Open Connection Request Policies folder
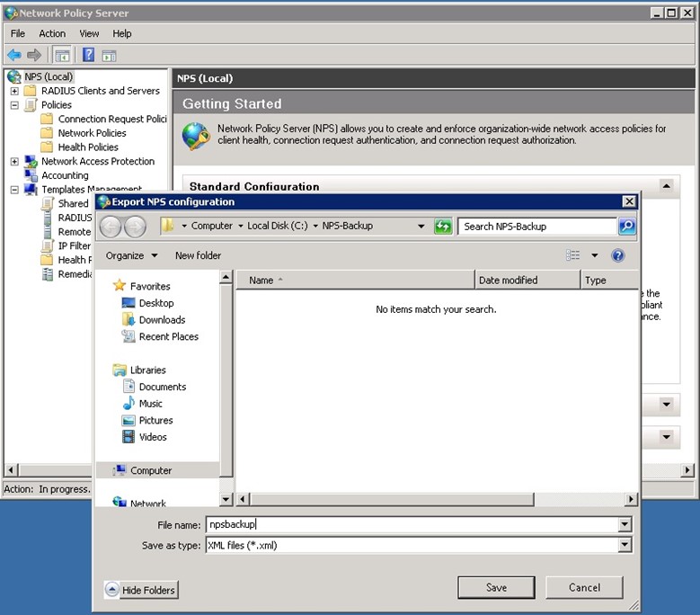700x615 pixels. (x=112, y=119)
